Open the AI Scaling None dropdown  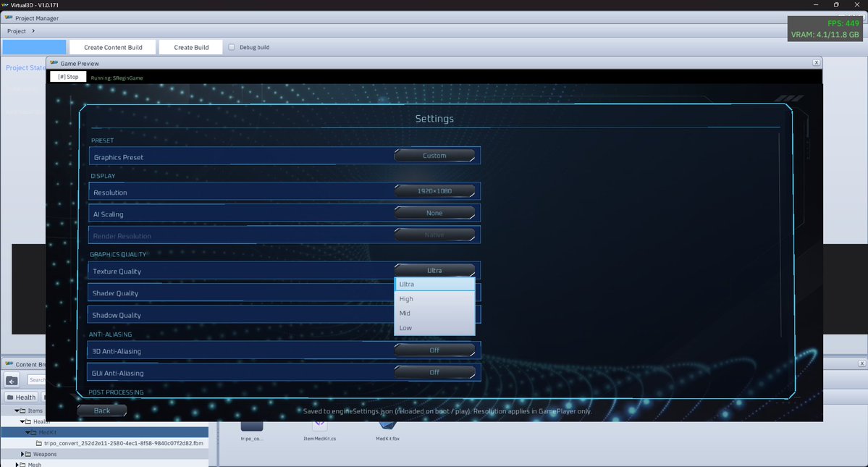[x=434, y=213]
